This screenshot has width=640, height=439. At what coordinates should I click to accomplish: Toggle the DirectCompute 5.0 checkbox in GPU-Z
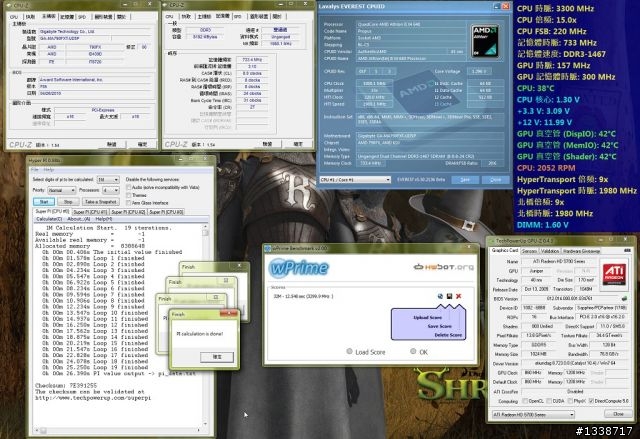tap(591, 401)
